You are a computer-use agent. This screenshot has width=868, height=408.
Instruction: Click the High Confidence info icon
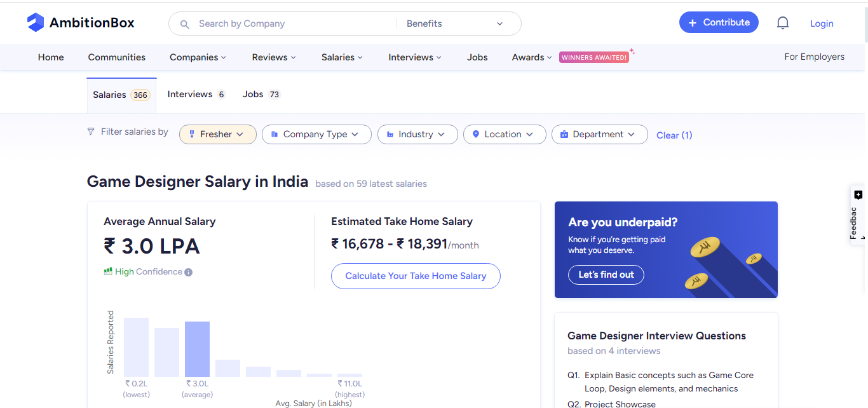click(x=189, y=272)
